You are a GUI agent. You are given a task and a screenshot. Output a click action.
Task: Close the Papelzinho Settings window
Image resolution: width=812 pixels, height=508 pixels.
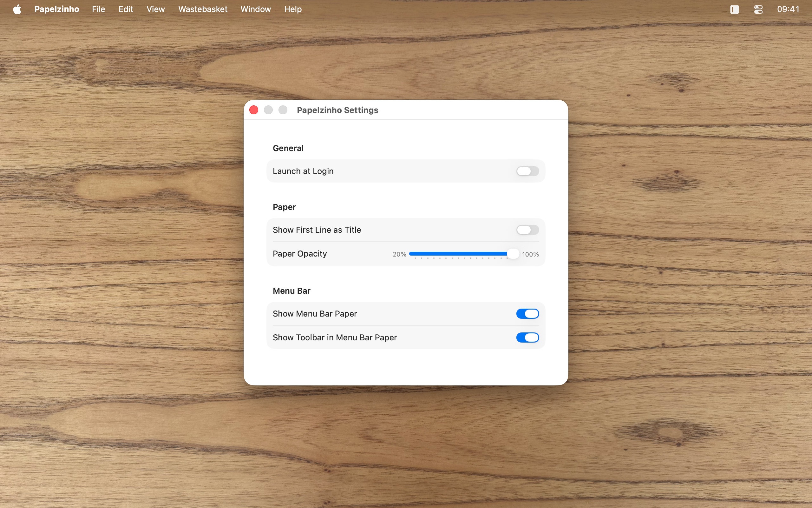click(254, 110)
